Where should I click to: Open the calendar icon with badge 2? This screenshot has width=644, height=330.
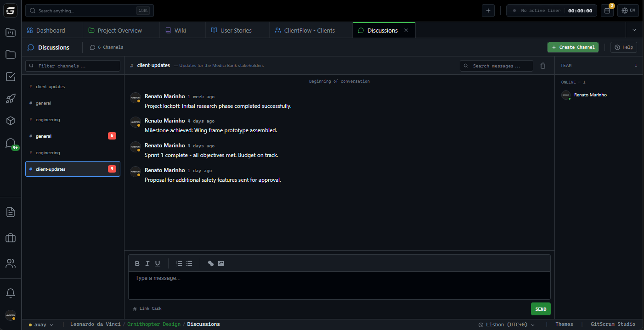607,11
